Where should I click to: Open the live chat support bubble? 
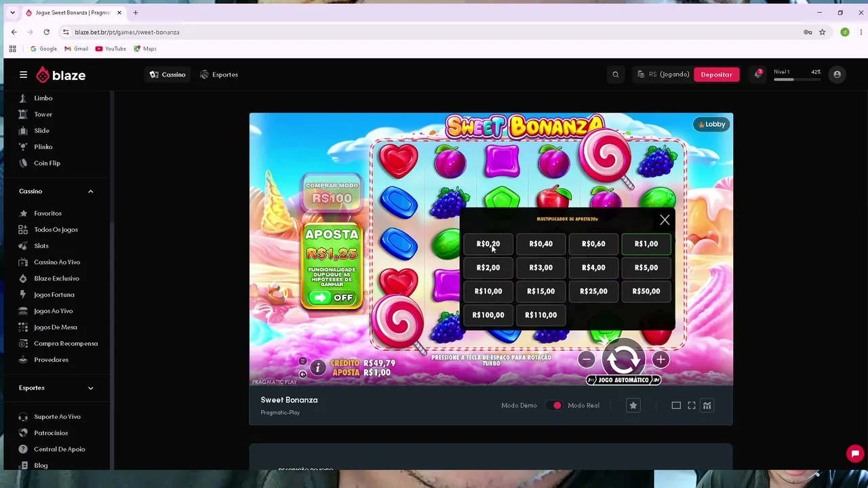(855, 454)
